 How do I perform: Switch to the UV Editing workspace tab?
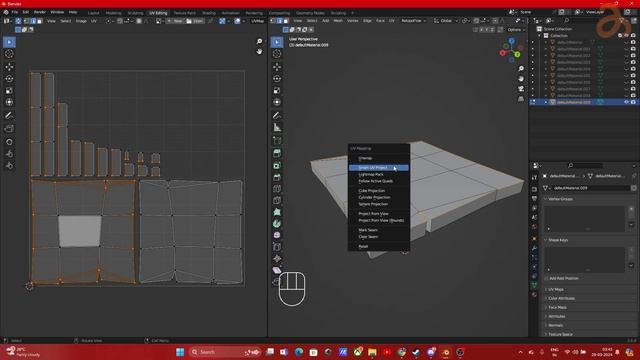(x=158, y=13)
